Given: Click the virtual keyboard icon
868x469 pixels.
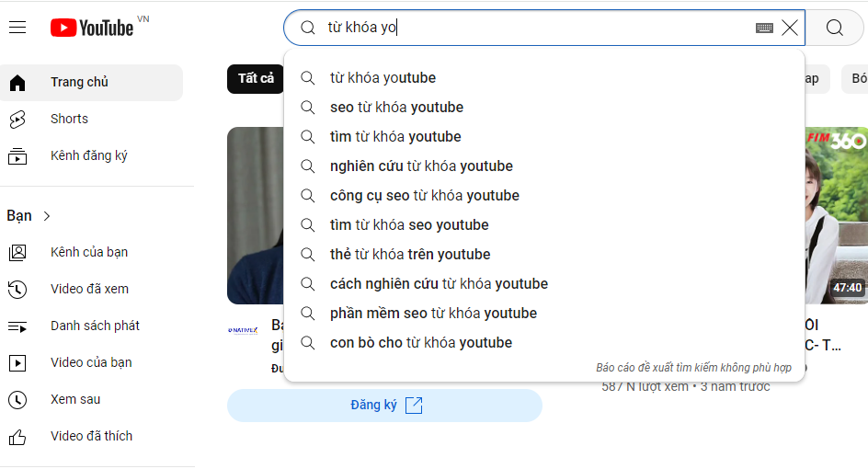Looking at the screenshot, I should [x=764, y=28].
